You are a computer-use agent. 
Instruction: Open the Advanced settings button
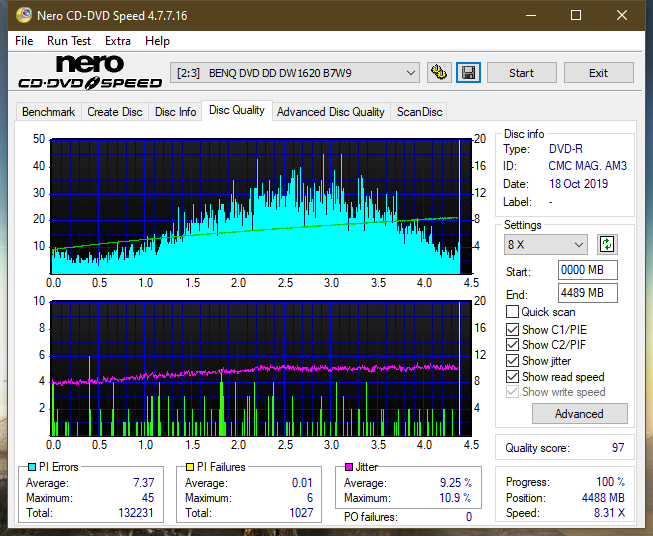click(579, 414)
